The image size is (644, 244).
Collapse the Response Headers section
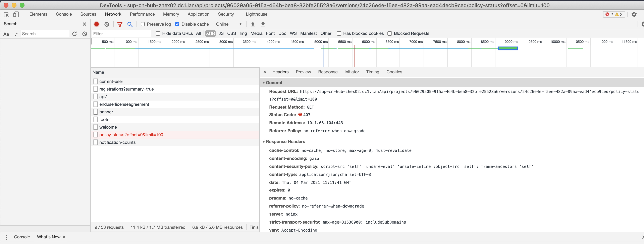pos(264,142)
